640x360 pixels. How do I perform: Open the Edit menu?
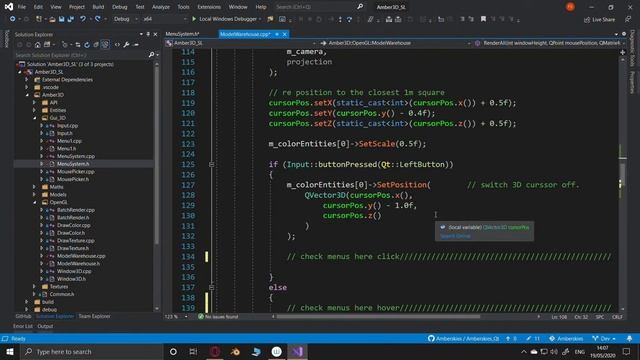[38, 7]
